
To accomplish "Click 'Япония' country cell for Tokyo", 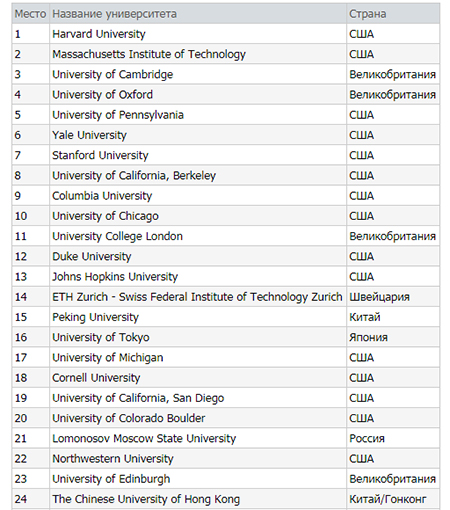I will click(368, 337).
